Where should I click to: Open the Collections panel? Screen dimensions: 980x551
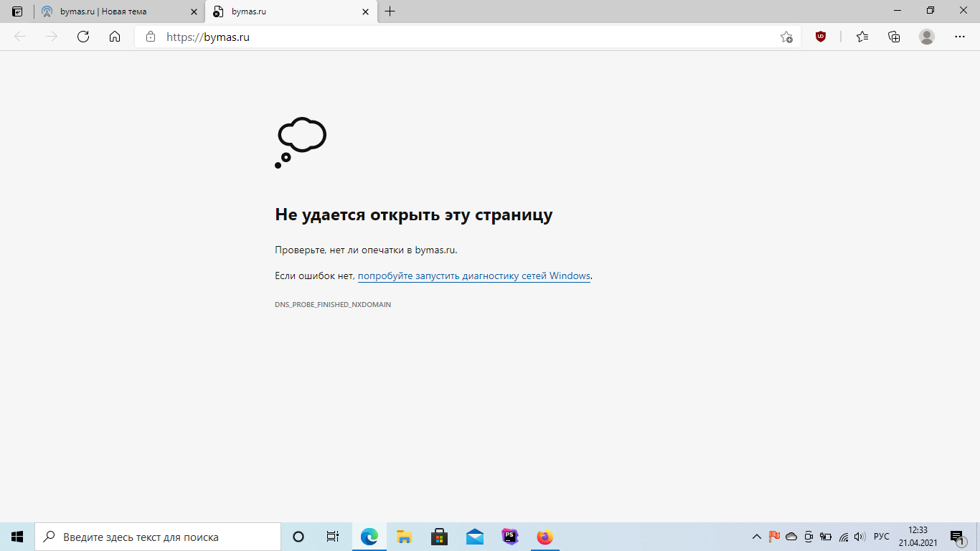click(x=894, y=37)
